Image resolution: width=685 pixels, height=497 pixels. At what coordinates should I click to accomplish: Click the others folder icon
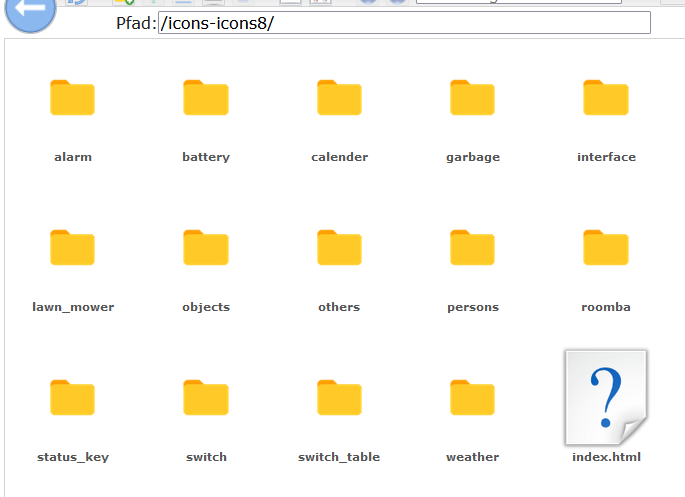pos(339,248)
